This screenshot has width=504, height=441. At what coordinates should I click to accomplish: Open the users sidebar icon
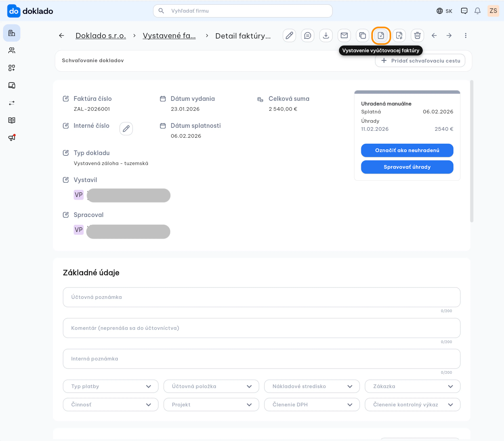12,50
